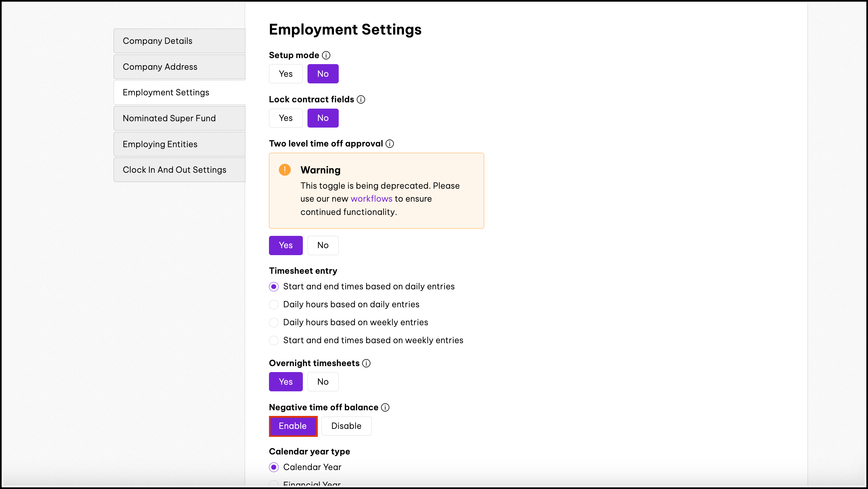
Task: Click the Setup mode info icon
Action: tap(326, 55)
